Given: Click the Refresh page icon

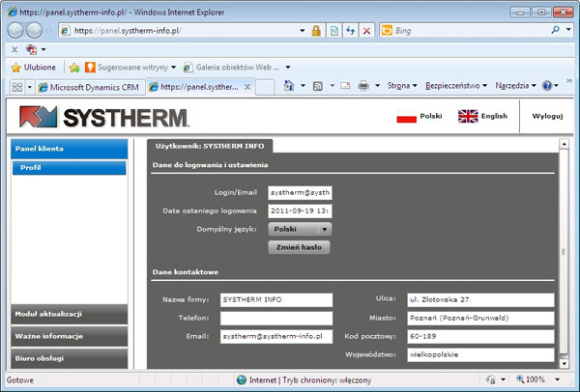Looking at the screenshot, I should point(350,31).
